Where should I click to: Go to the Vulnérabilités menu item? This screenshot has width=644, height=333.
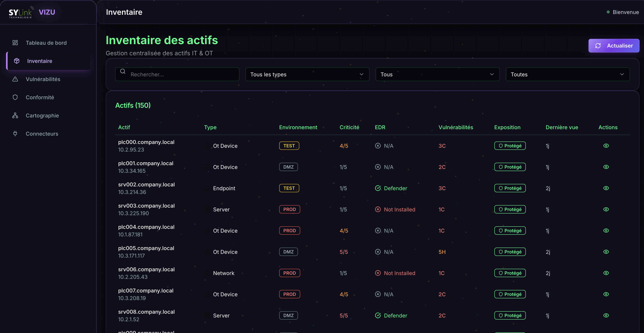click(43, 79)
